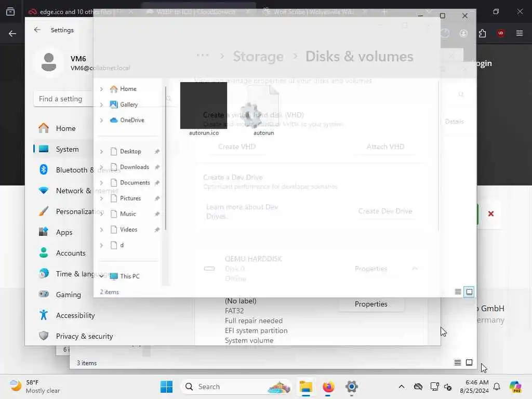Collapse the This PC tree node

[101, 276]
